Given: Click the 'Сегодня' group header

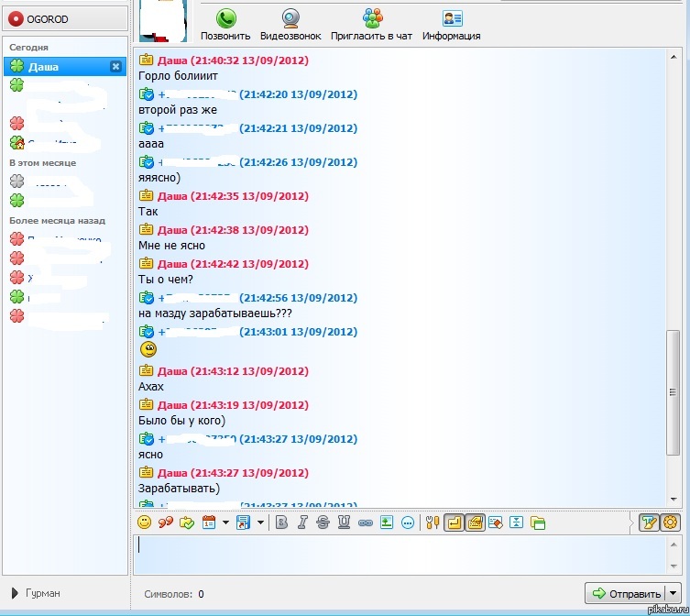Looking at the screenshot, I should click(29, 47).
